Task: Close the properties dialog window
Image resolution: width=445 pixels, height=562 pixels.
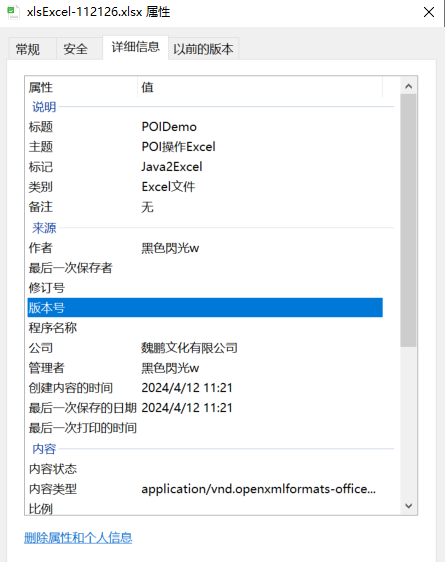Action: coord(429,12)
